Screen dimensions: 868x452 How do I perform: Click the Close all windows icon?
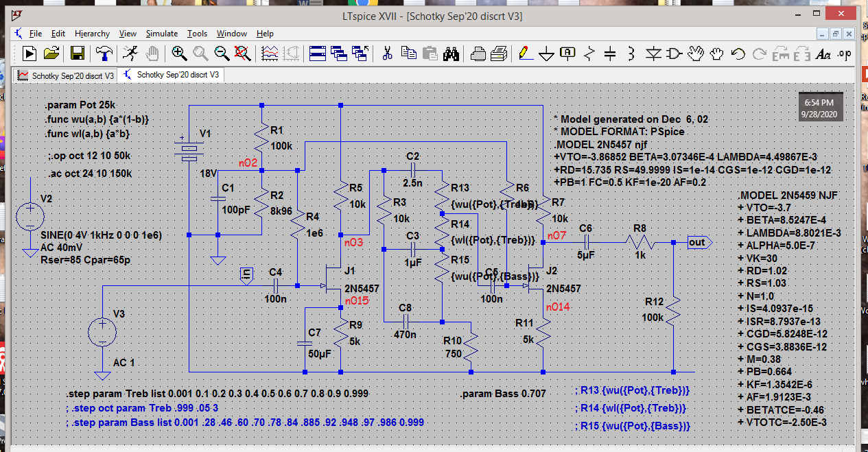(360, 53)
